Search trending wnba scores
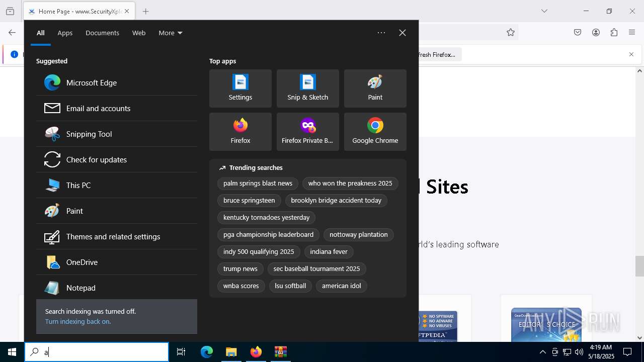Image resolution: width=644 pixels, height=362 pixels. pos(241,286)
